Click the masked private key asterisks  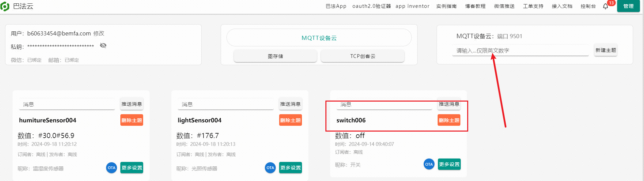(61, 46)
